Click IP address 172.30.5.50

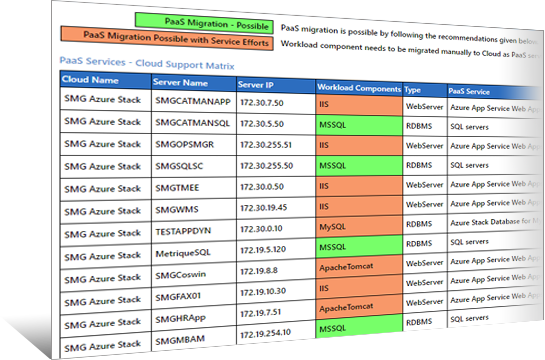(262, 124)
